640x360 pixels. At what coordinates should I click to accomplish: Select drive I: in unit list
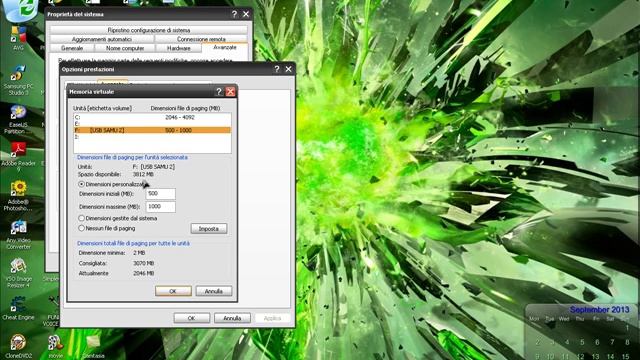(x=152, y=137)
